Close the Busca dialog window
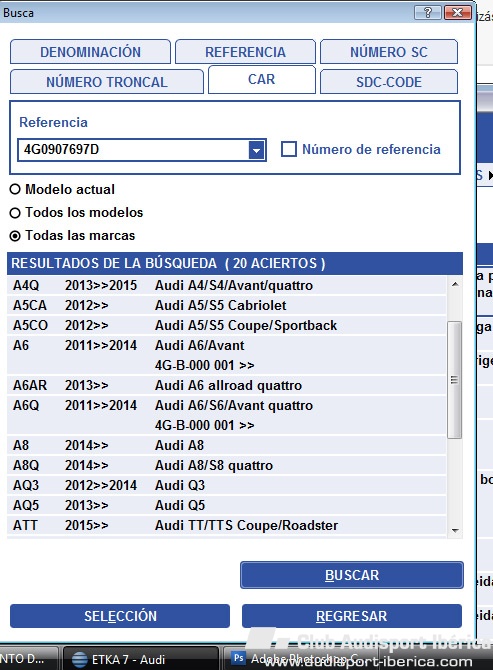Image resolution: width=493 pixels, height=670 pixels. click(x=457, y=12)
